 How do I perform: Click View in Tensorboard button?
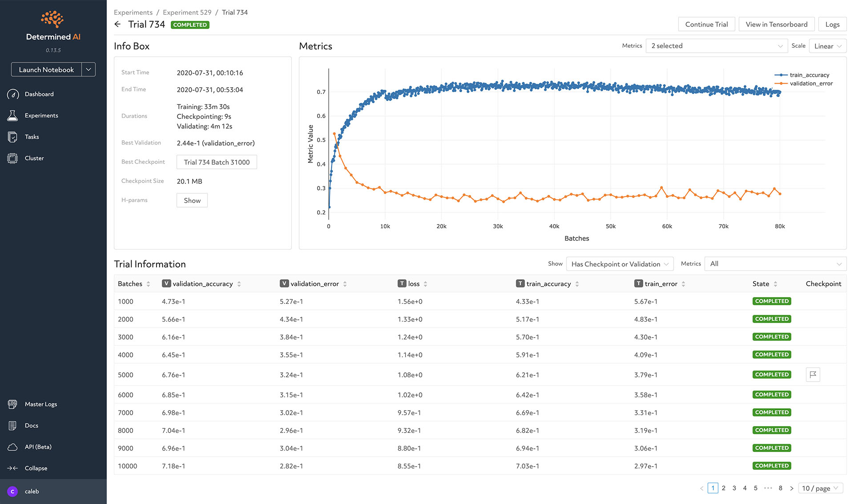coord(775,24)
